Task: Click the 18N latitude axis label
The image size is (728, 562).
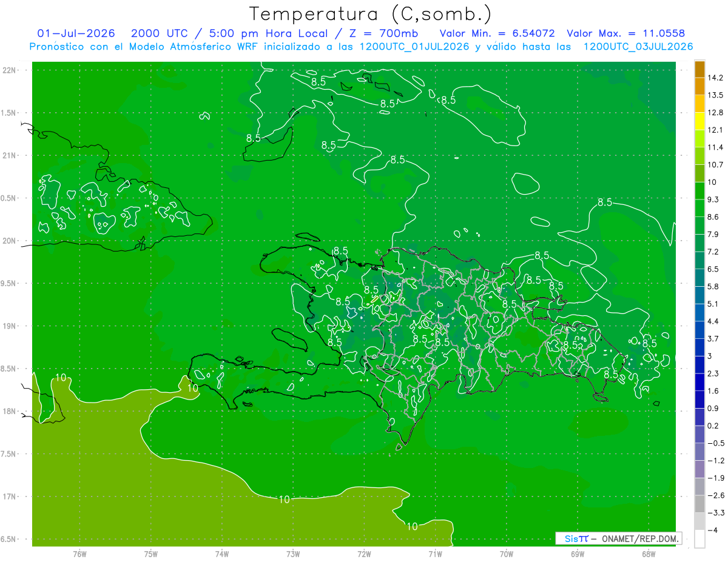Action: coord(10,411)
